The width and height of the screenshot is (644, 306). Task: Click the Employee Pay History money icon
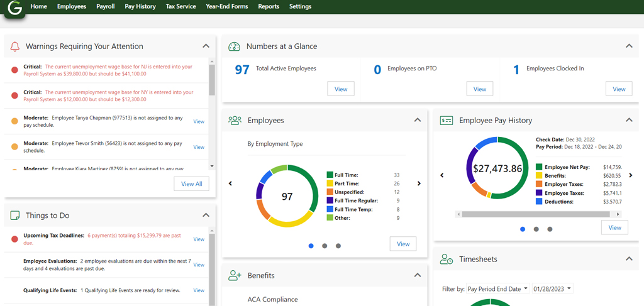pyautogui.click(x=447, y=121)
